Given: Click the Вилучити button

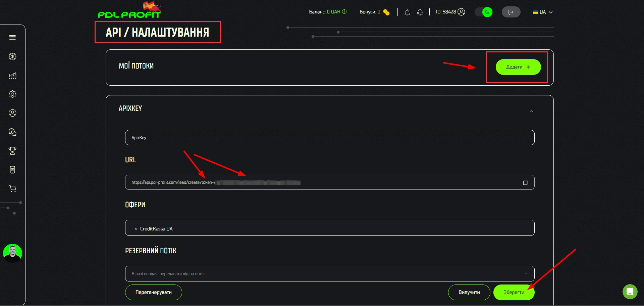Looking at the screenshot, I should coord(469,292).
